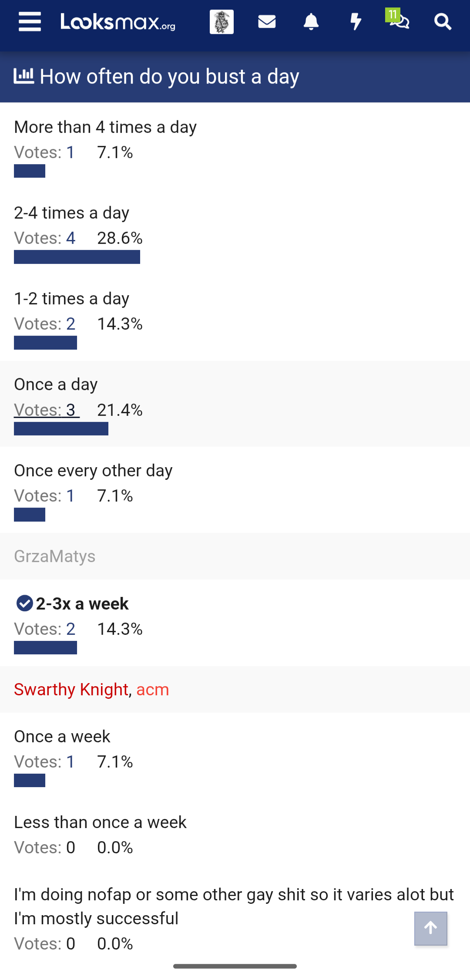Show voters for '2-4 times a day'

[x=44, y=238]
